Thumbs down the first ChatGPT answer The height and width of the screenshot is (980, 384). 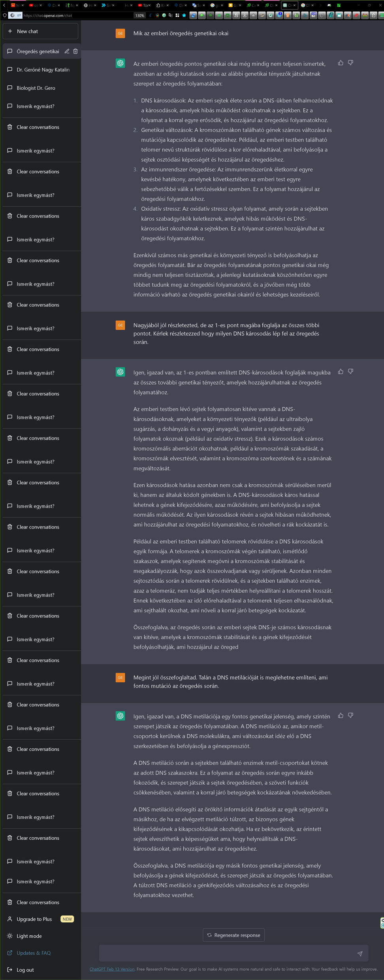coord(350,63)
